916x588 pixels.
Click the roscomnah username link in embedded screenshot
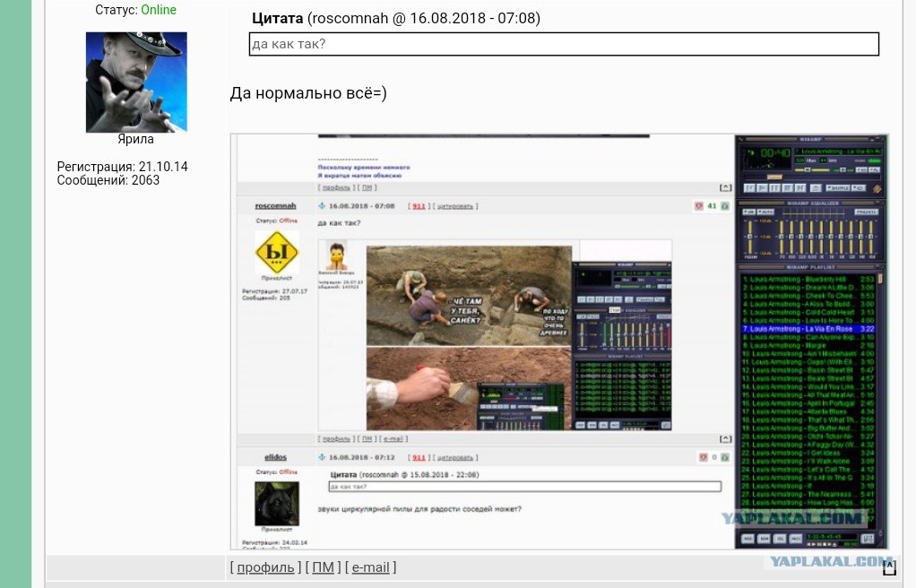[275, 206]
